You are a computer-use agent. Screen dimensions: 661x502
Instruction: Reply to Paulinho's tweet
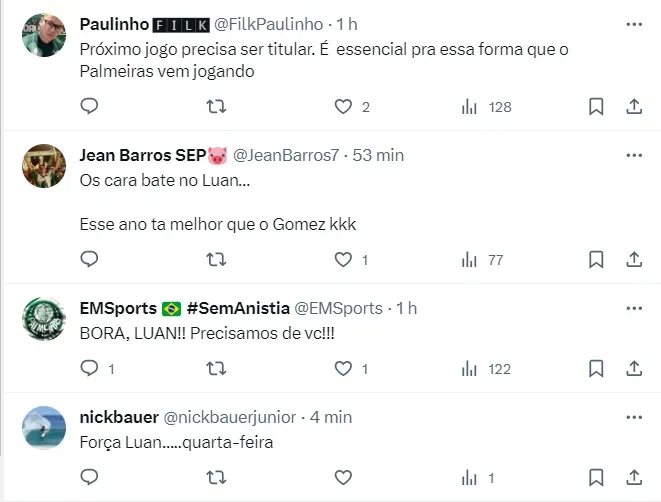pyautogui.click(x=89, y=106)
